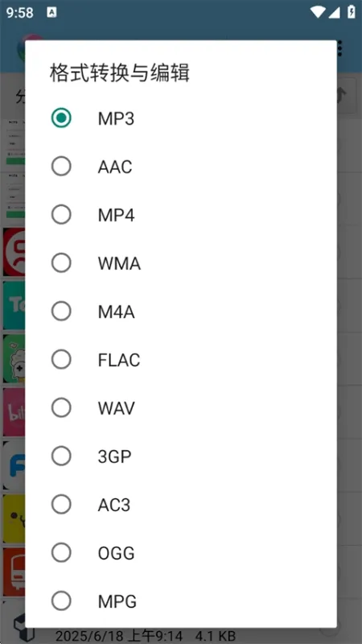Select MP4 radio button
This screenshot has height=644, width=362.
pyautogui.click(x=61, y=215)
